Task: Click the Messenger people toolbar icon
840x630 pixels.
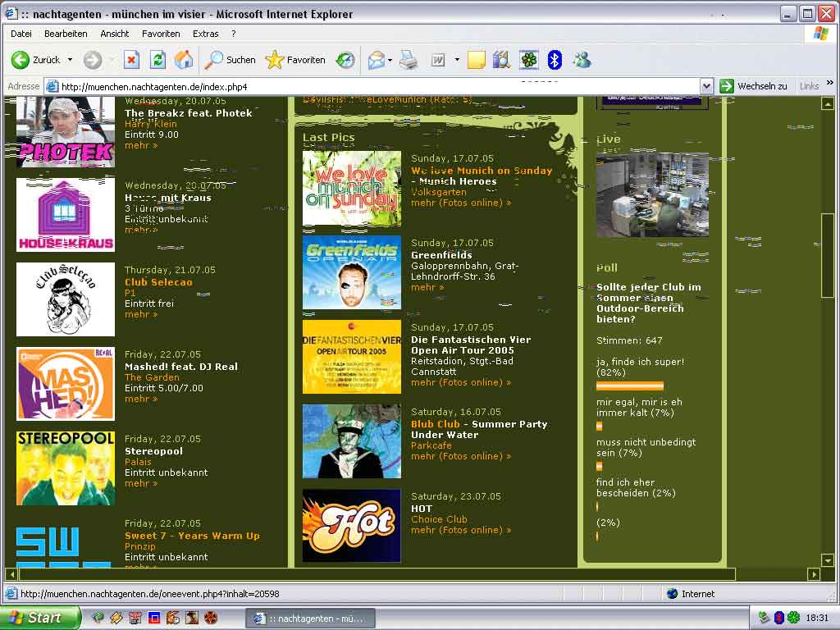Action: [x=582, y=60]
